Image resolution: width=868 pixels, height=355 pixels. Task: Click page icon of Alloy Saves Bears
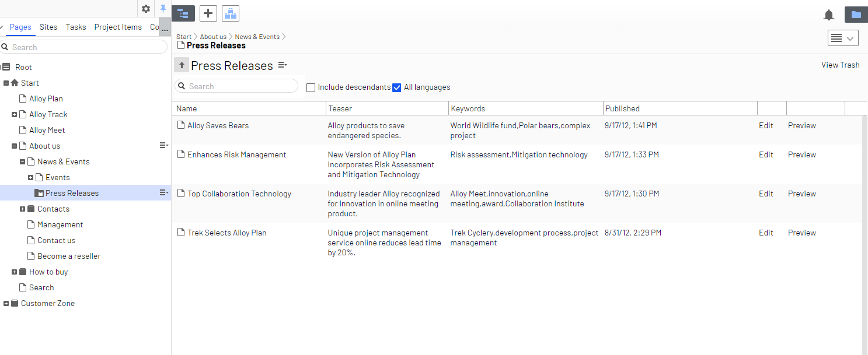coord(181,125)
